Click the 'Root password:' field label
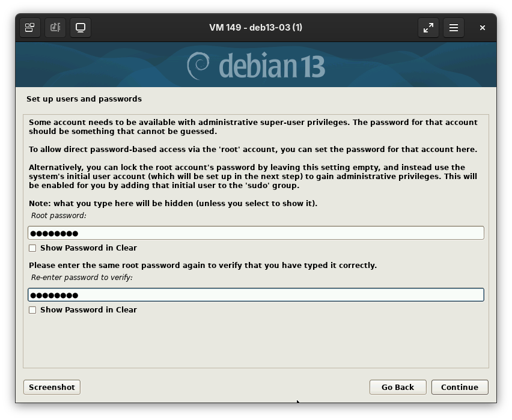This screenshot has width=512, height=420. pos(59,216)
